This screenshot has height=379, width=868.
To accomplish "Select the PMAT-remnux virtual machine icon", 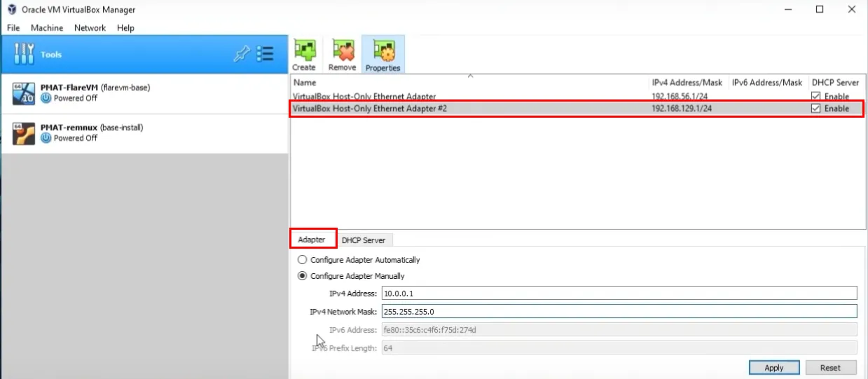I will pyautogui.click(x=24, y=133).
